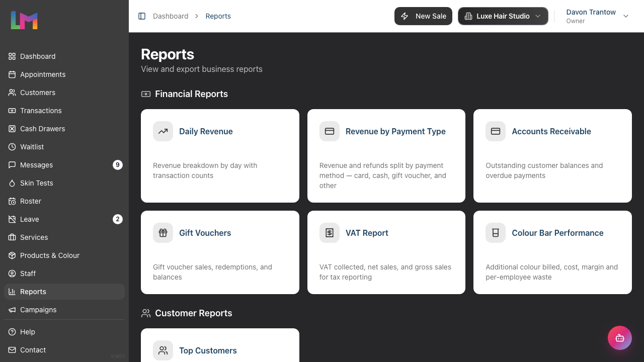Click the Services briefcase icon

pos(12,237)
